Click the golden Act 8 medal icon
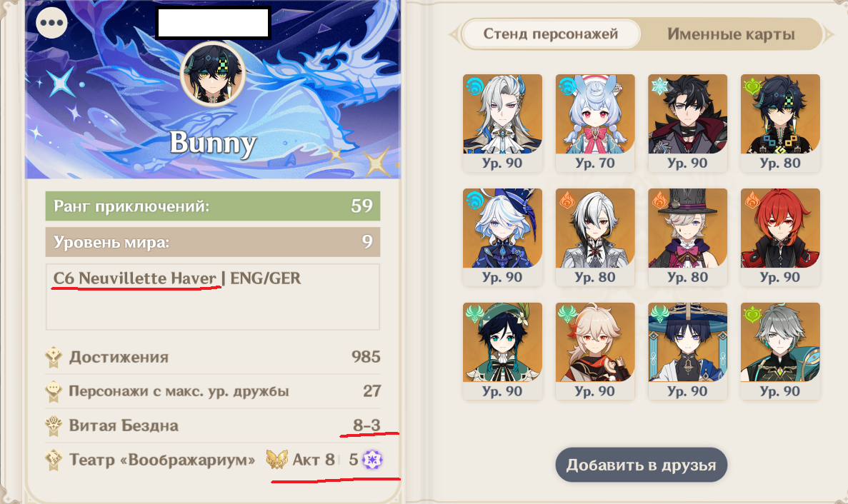The height and width of the screenshot is (504, 848). [277, 460]
